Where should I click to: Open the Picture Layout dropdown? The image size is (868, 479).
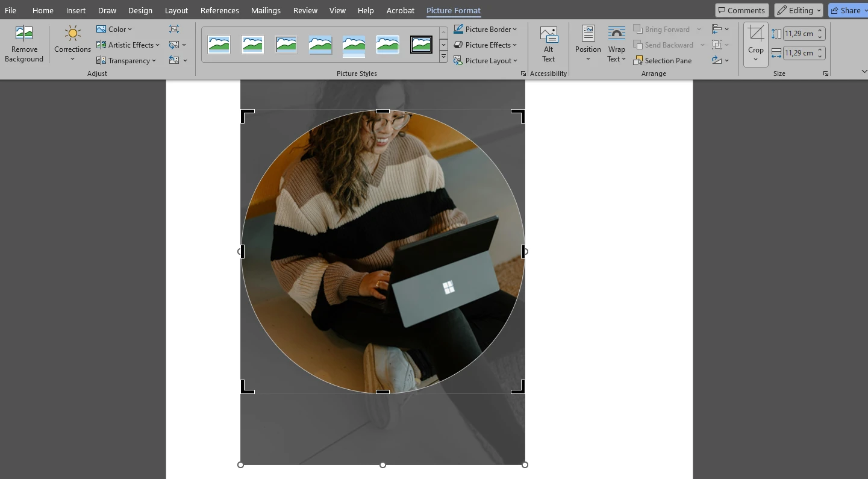click(x=485, y=60)
